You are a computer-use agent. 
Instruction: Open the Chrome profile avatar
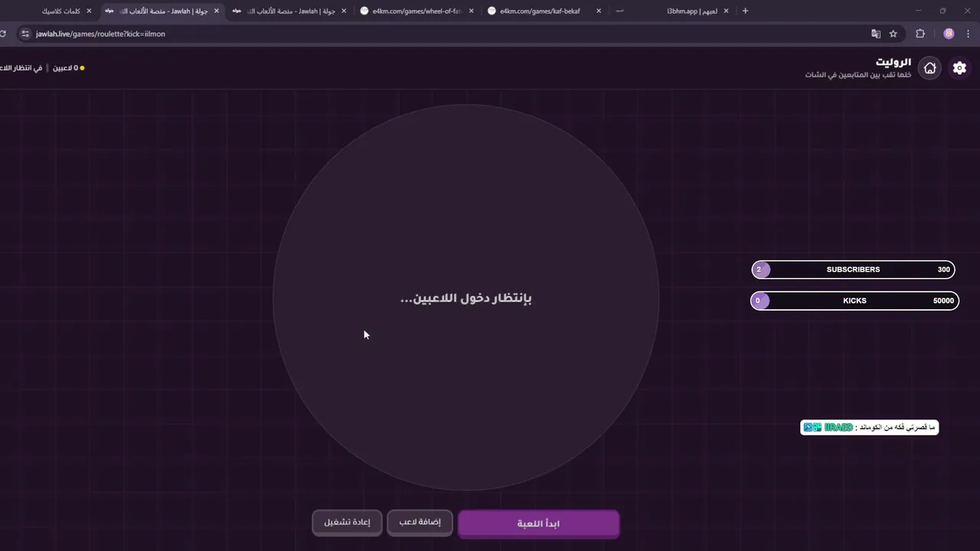click(x=949, y=34)
